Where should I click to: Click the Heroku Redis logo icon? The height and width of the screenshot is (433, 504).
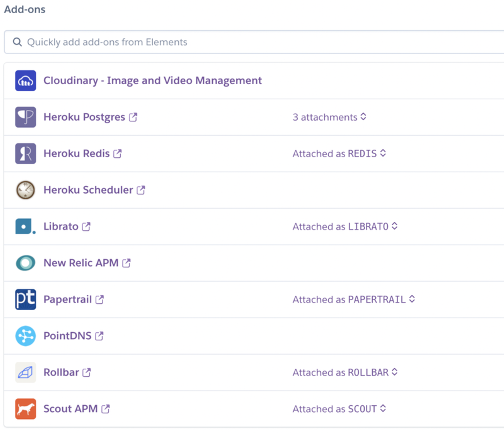tap(26, 154)
